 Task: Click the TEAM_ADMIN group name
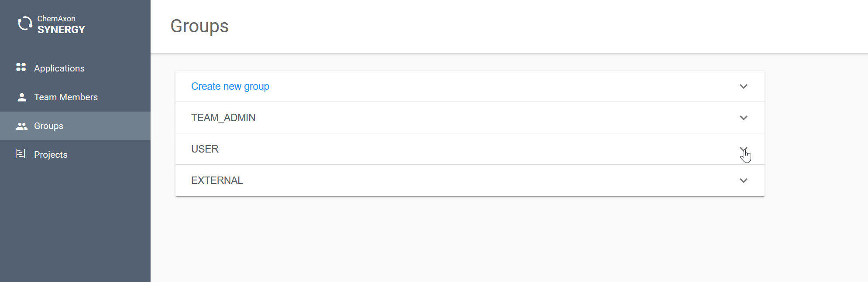(x=223, y=118)
